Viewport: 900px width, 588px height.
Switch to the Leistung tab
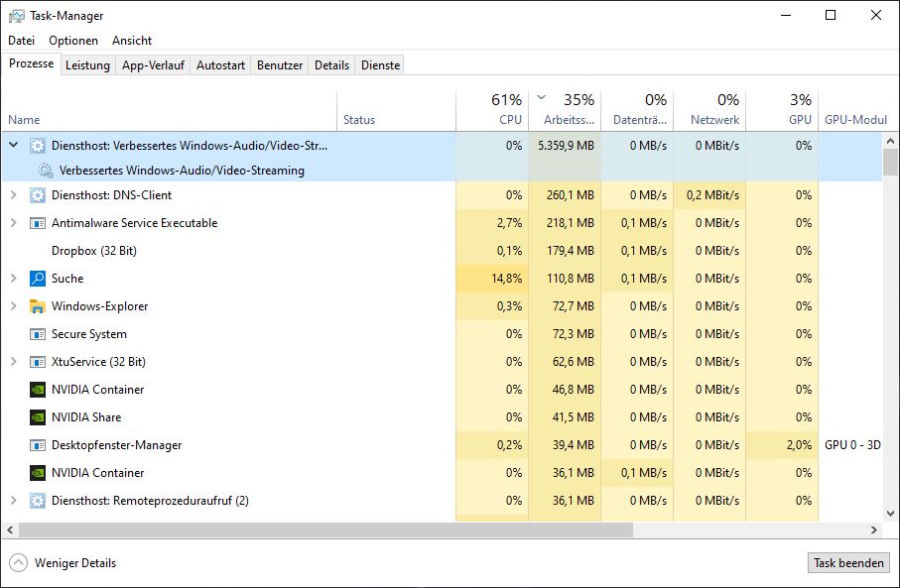coord(88,65)
